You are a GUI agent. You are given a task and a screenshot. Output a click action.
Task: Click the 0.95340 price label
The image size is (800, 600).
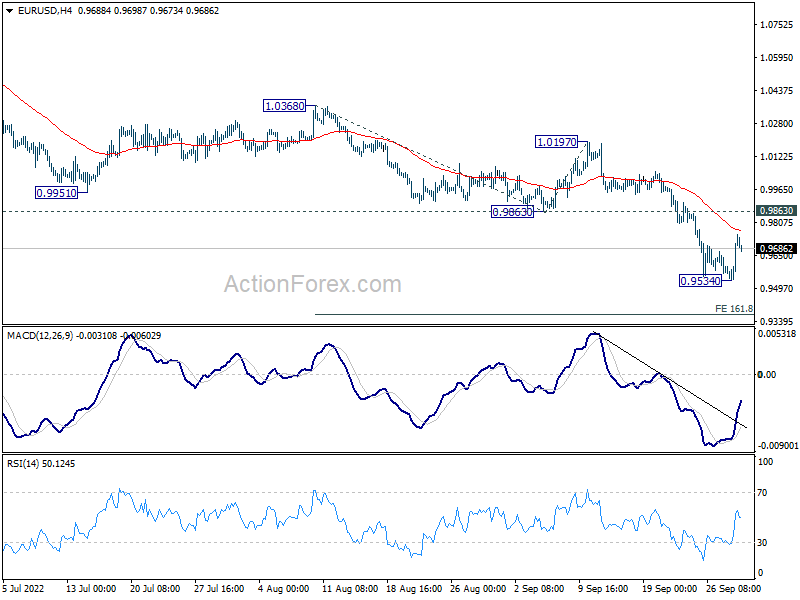(x=701, y=281)
